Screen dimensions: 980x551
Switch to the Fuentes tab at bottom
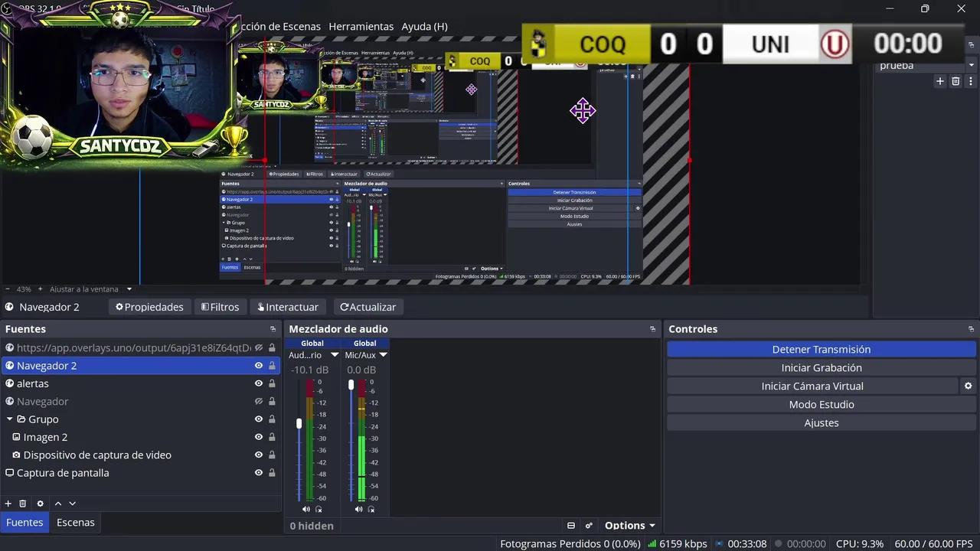pyautogui.click(x=24, y=522)
